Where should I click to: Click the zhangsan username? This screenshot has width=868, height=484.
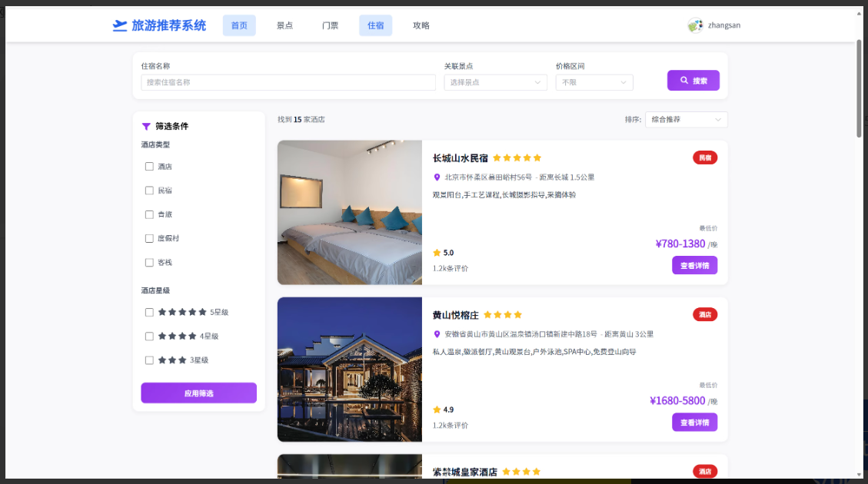coord(724,25)
